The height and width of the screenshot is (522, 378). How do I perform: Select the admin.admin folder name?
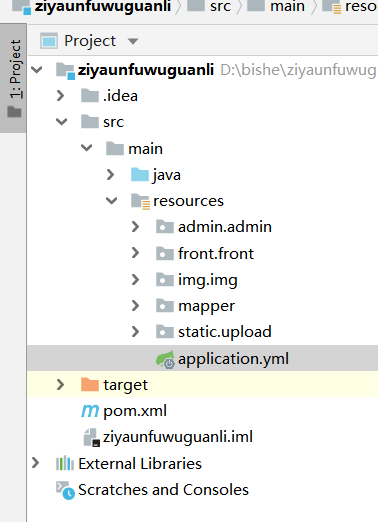coord(225,227)
